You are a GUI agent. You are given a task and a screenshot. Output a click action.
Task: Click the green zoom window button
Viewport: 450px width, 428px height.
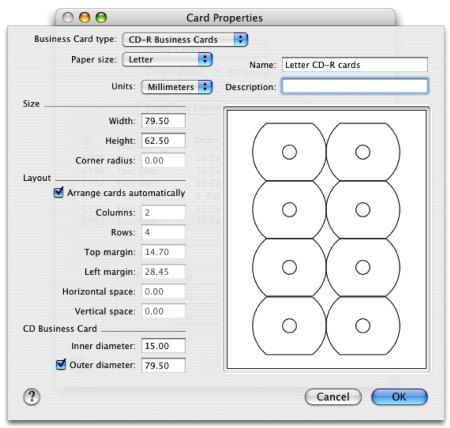101,17
